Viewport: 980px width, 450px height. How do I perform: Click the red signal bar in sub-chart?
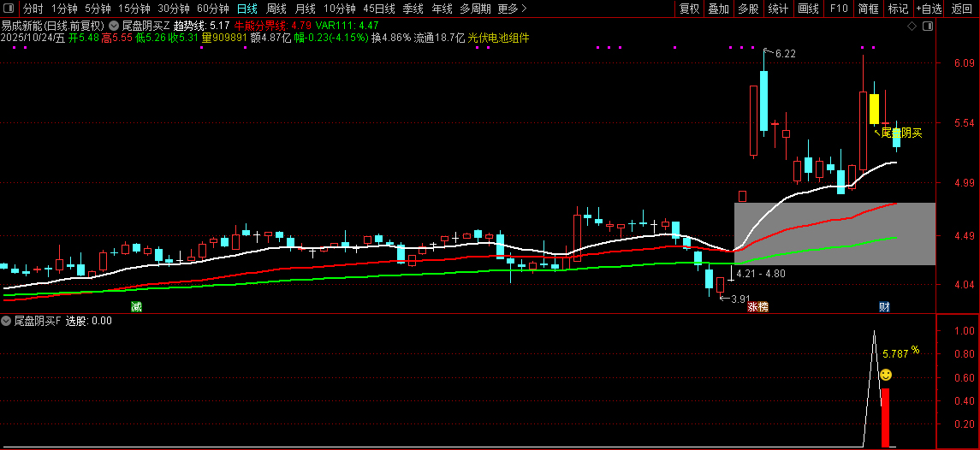tap(885, 417)
